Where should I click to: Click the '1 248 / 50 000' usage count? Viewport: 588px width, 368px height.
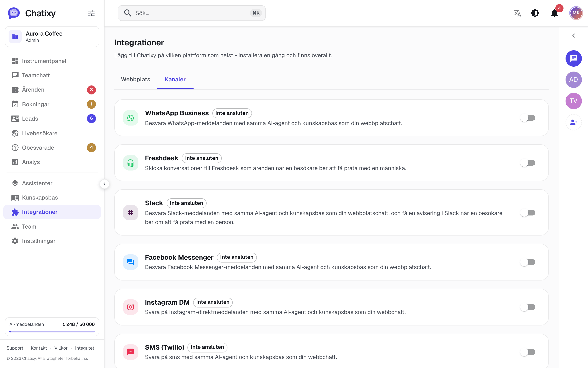78,324
